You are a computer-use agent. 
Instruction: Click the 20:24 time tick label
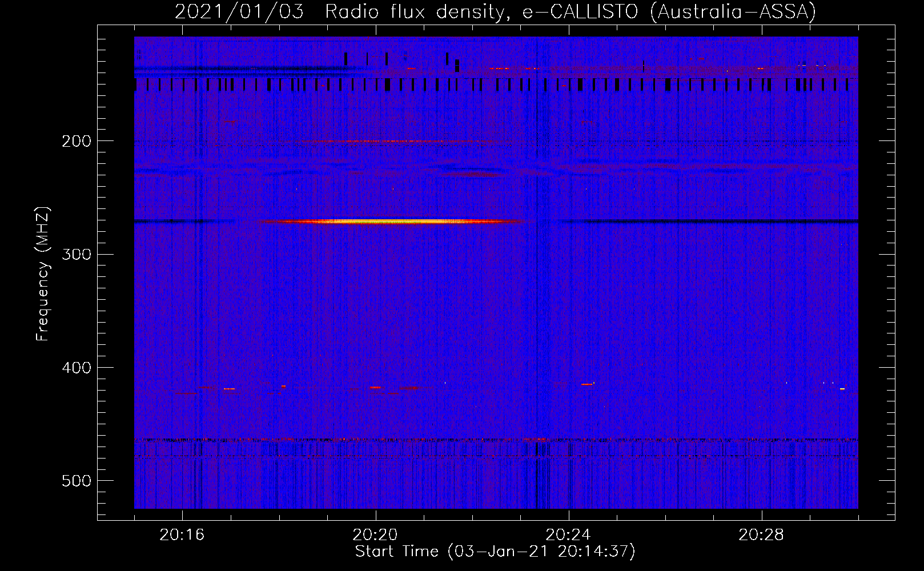coord(568,535)
